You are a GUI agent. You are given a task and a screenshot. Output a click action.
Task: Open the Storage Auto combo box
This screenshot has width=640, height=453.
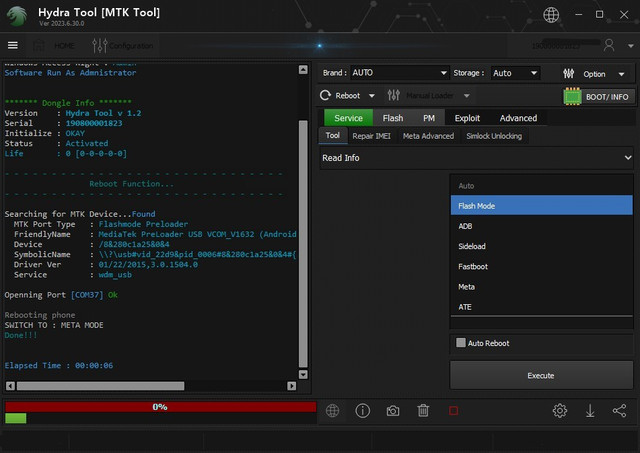(x=515, y=73)
